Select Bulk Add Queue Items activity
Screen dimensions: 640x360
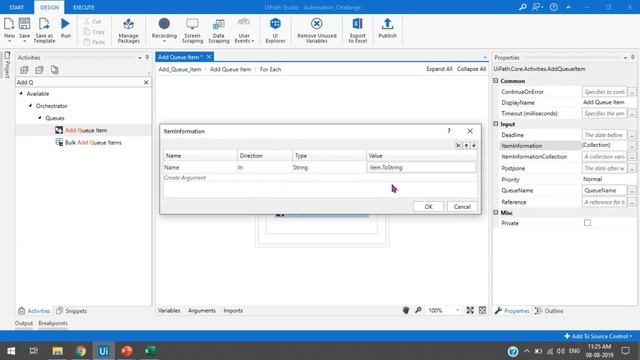click(89, 142)
